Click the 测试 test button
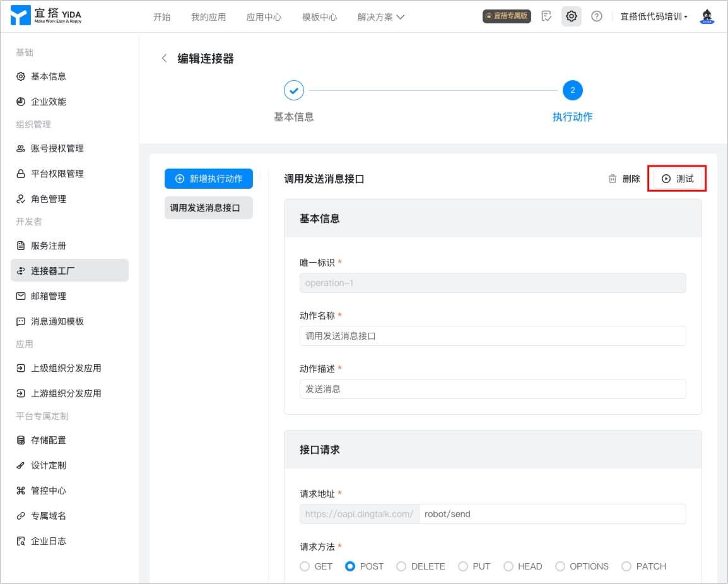Screen dimensions: 728x584 (x=677, y=179)
